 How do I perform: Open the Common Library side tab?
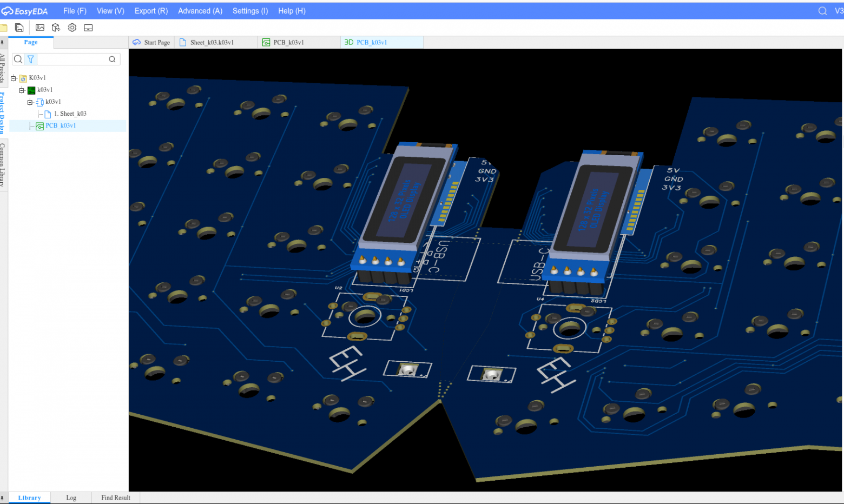(x=3, y=165)
